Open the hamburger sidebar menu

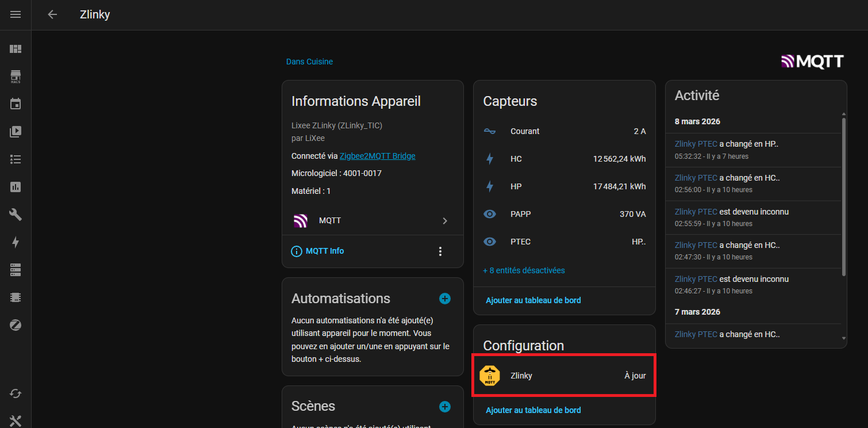pos(16,15)
